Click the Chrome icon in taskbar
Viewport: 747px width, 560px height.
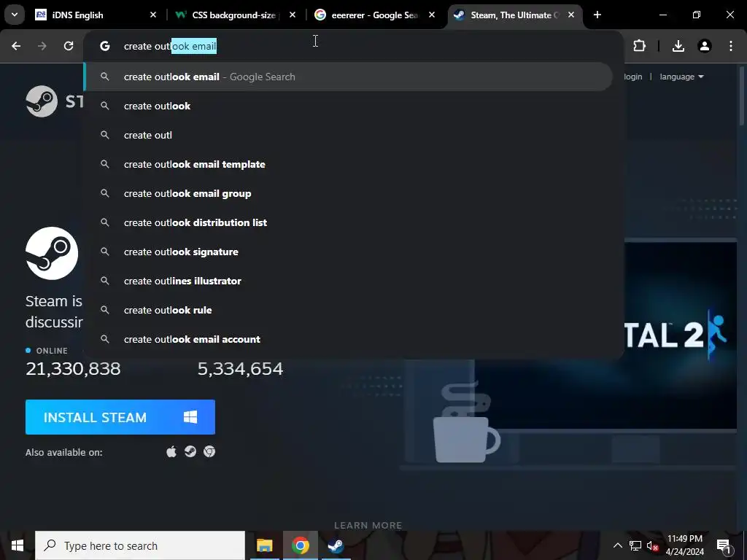(300, 545)
